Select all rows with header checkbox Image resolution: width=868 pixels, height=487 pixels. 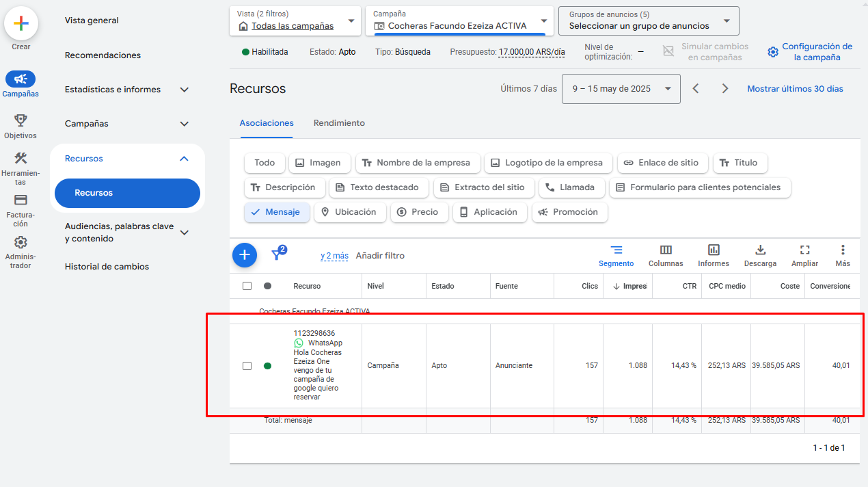click(x=247, y=286)
